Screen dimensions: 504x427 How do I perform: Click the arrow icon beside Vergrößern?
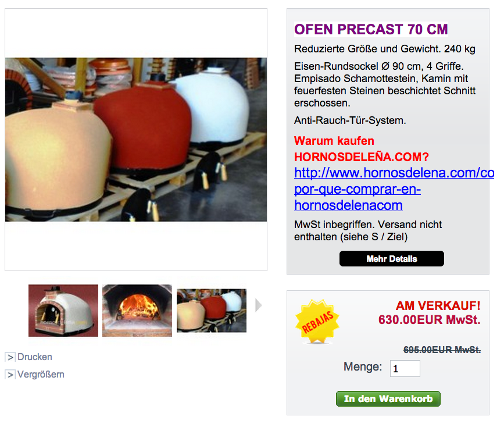tap(10, 375)
